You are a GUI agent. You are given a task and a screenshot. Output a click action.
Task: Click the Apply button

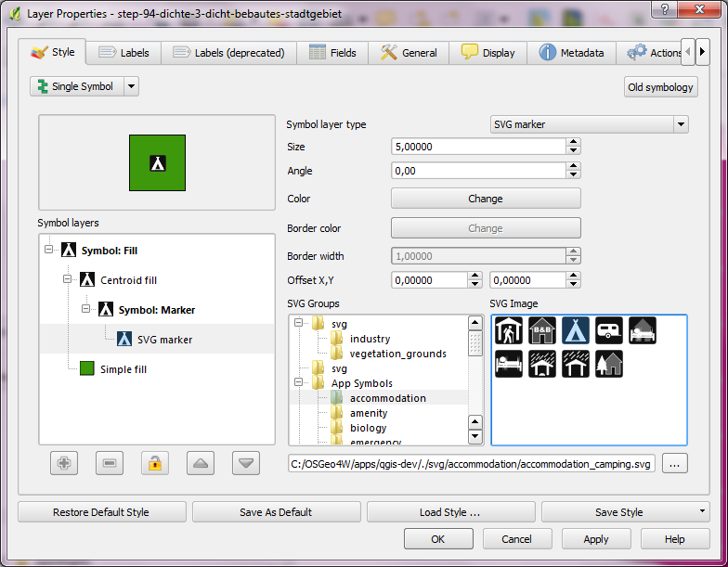(595, 539)
